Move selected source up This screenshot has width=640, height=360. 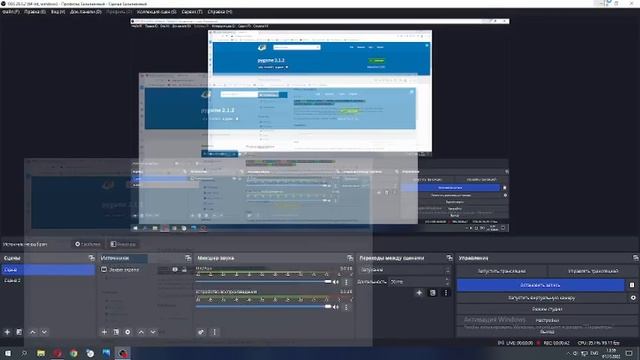click(x=141, y=332)
